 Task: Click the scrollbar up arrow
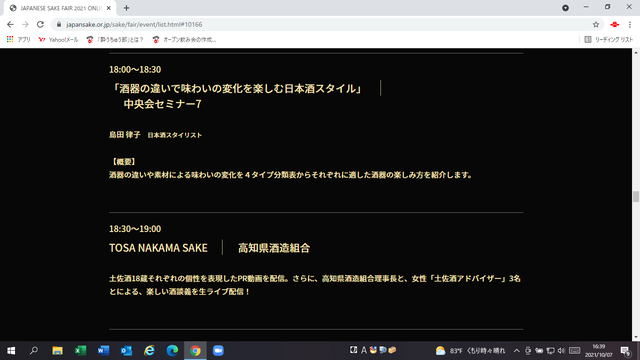coord(636,52)
